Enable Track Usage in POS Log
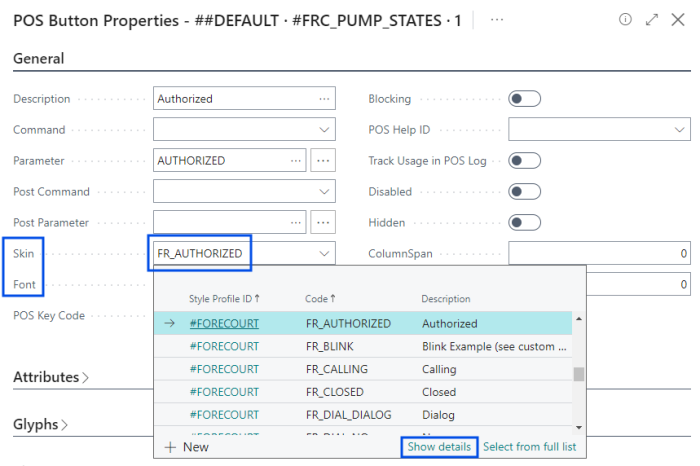This screenshot has height=466, width=700. pyautogui.click(x=525, y=160)
